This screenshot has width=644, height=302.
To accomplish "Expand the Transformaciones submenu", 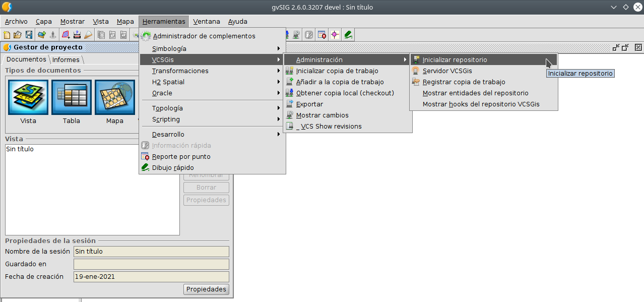I will [x=212, y=71].
